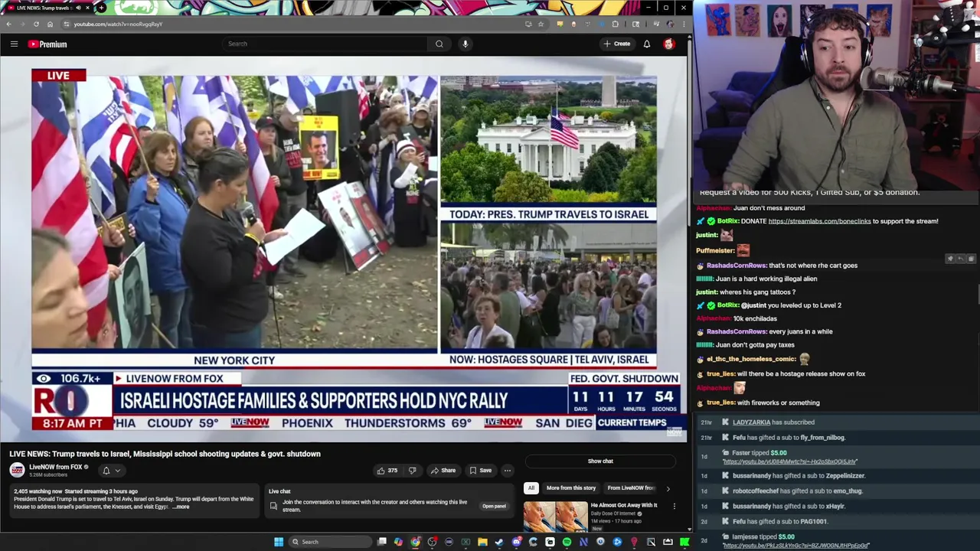Open the live chat panel
This screenshot has height=551, width=980.
[494, 506]
